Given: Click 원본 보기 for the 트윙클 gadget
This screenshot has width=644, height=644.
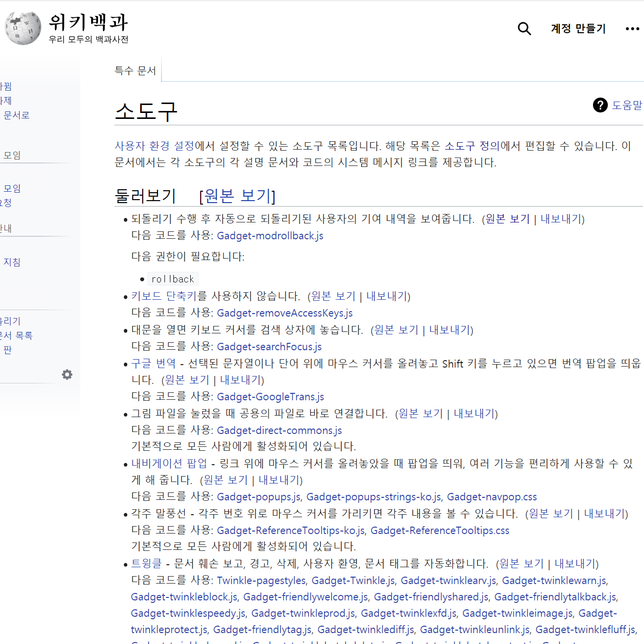Looking at the screenshot, I should 522,564.
